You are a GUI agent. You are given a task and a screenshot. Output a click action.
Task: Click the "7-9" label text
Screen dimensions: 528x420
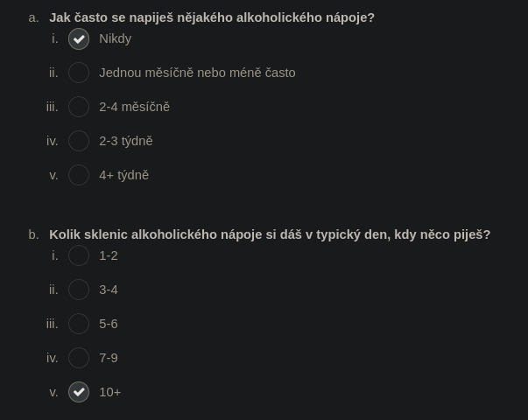[109, 358]
